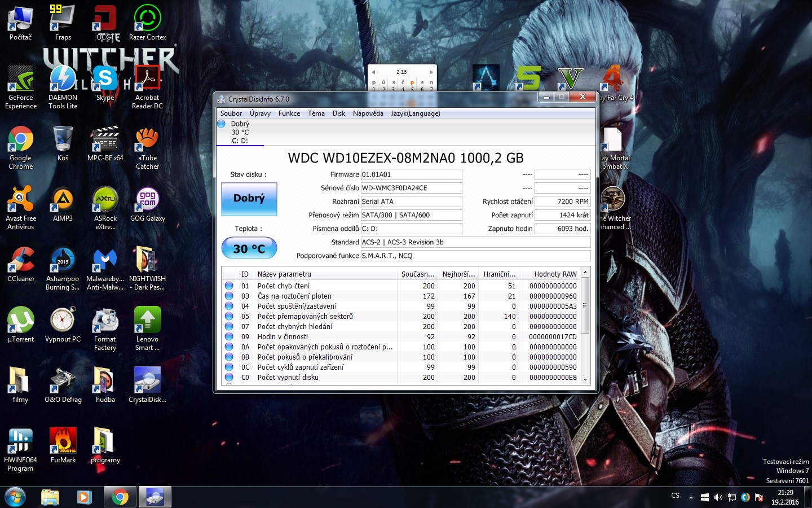The width and height of the screenshot is (812, 508).
Task: Select the Počet chyb čtení row
Action: pyautogui.click(x=401, y=286)
